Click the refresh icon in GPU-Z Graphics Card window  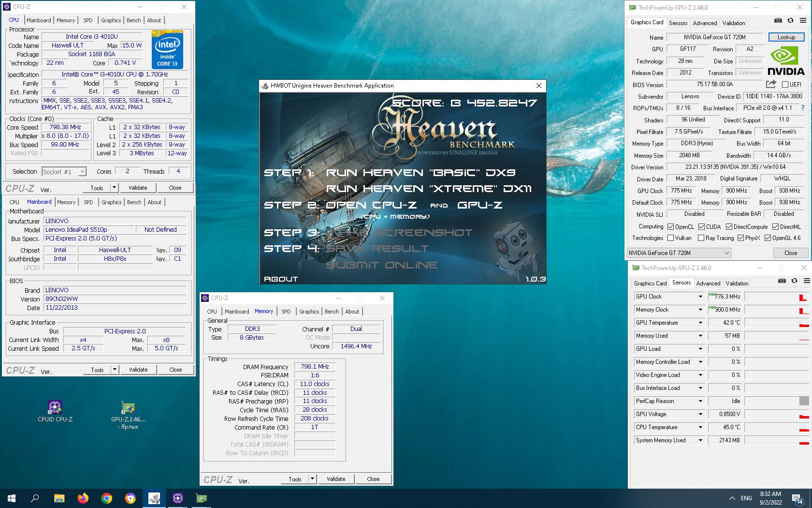point(790,21)
